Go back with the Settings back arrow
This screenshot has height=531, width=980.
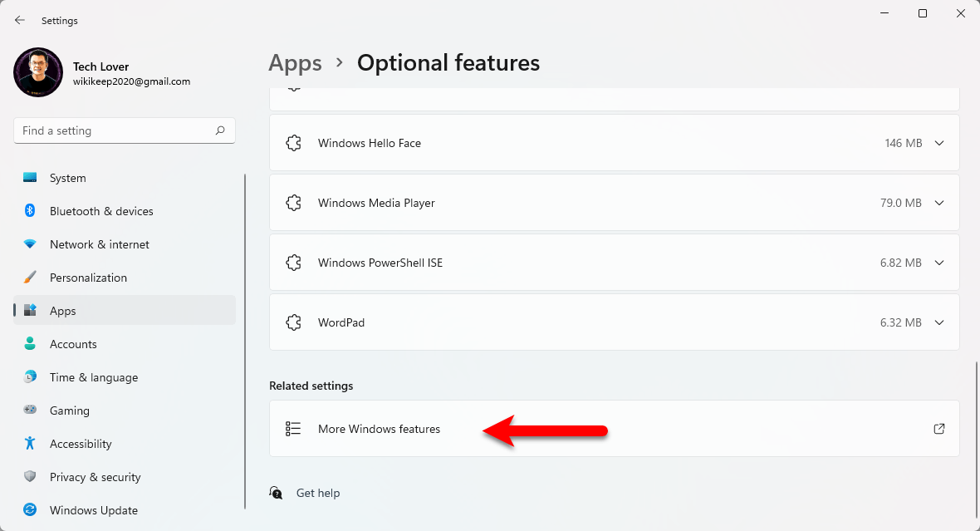20,21
